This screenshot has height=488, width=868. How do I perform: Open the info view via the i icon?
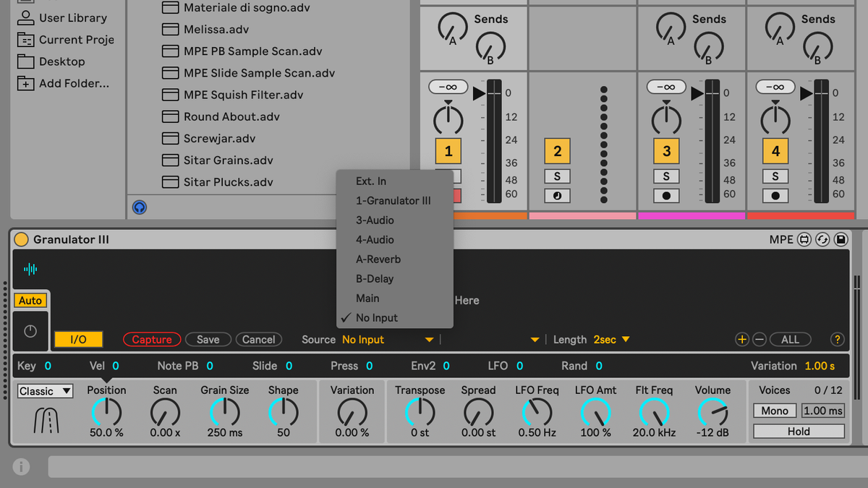21,466
